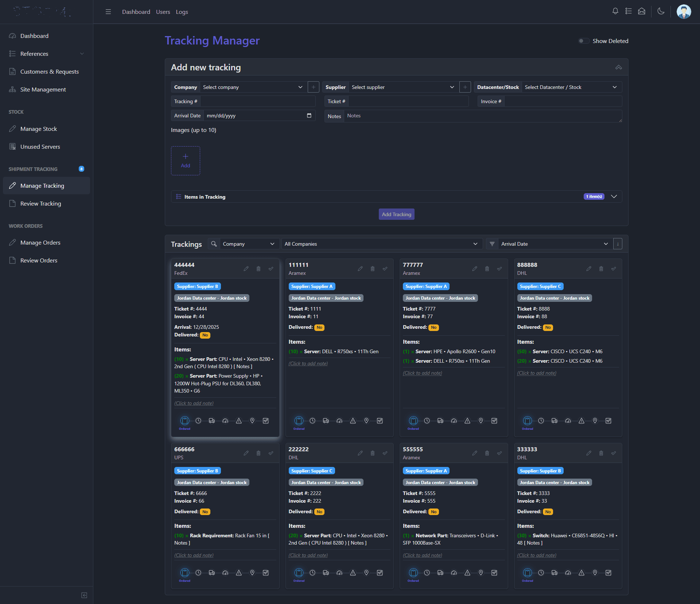Add an image using the Add tile
The height and width of the screenshot is (604, 700).
186,161
